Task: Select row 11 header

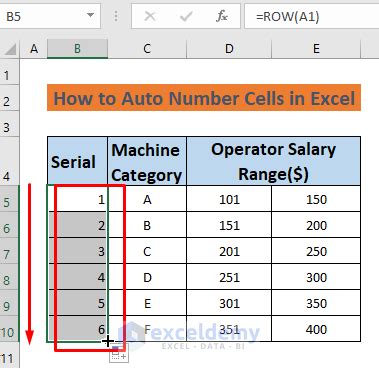Action: pos(9,355)
